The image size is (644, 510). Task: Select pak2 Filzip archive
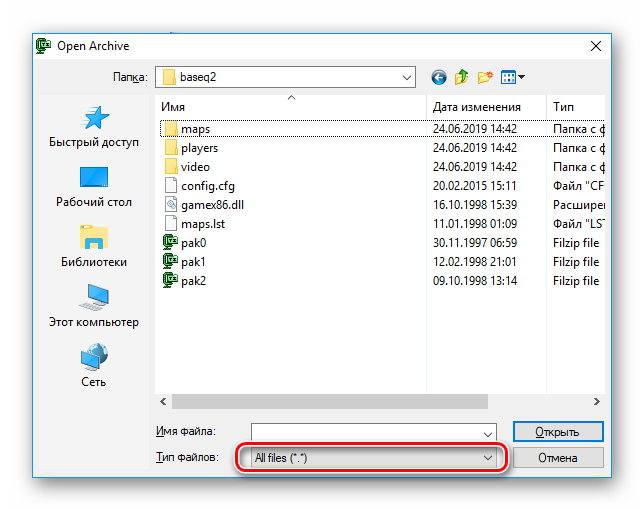(184, 281)
